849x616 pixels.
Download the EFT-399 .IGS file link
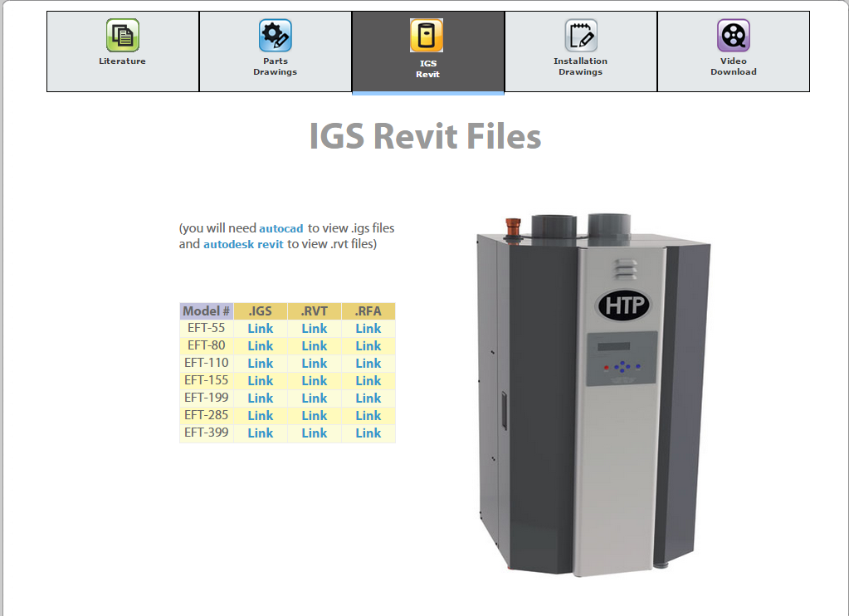coord(260,433)
